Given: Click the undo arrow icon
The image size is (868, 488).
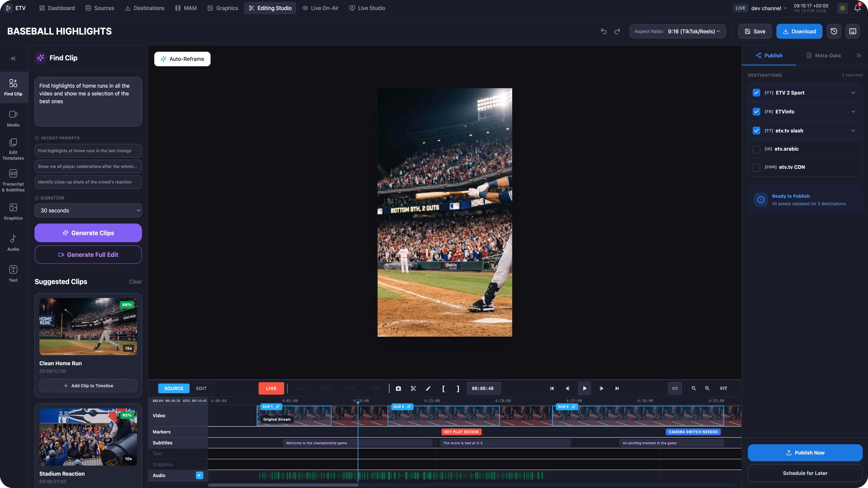Looking at the screenshot, I should 604,31.
